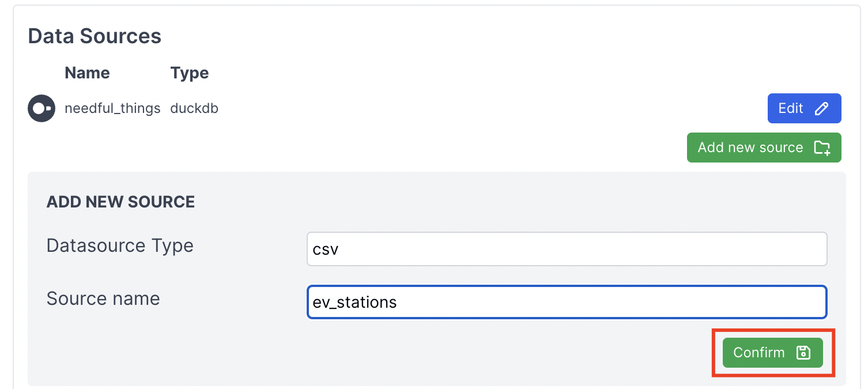The height and width of the screenshot is (389, 868).
Task: Click the ADD NEW SOURCE panel title
Action: (120, 202)
